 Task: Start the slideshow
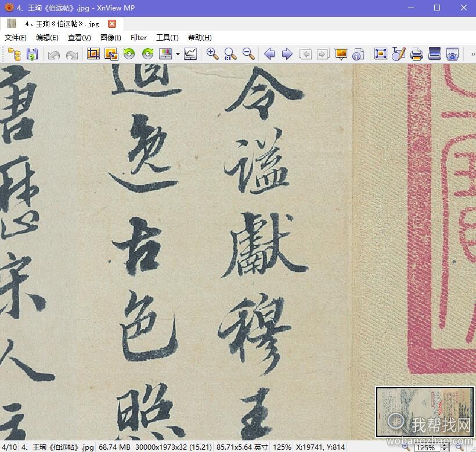341,55
